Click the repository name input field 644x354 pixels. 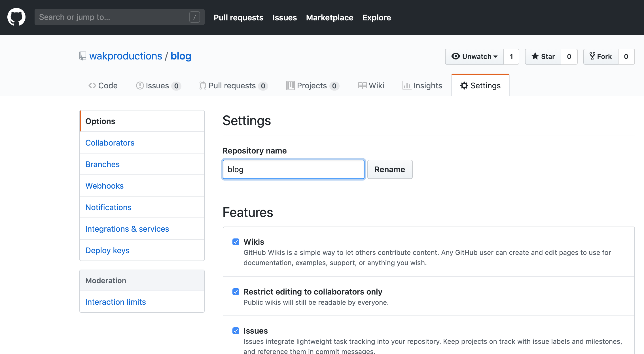click(x=293, y=169)
